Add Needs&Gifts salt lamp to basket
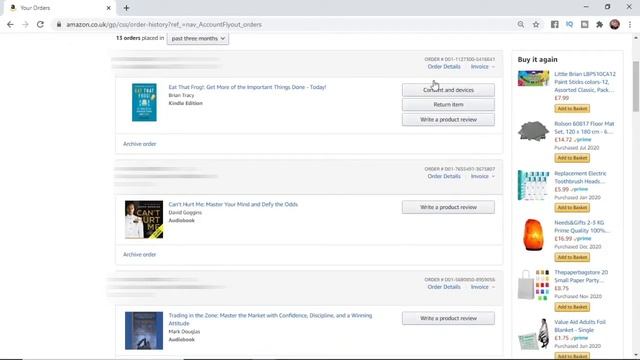Image resolution: width=640 pixels, height=360 pixels. click(x=572, y=257)
